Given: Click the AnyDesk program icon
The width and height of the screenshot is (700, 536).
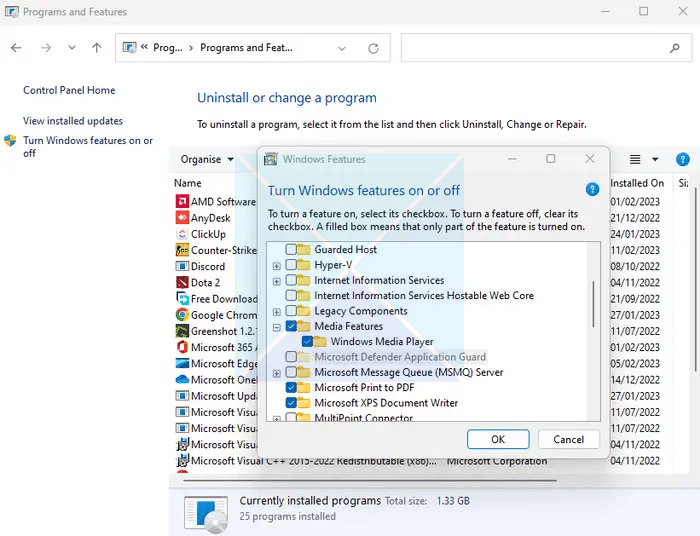Looking at the screenshot, I should click(x=182, y=218).
